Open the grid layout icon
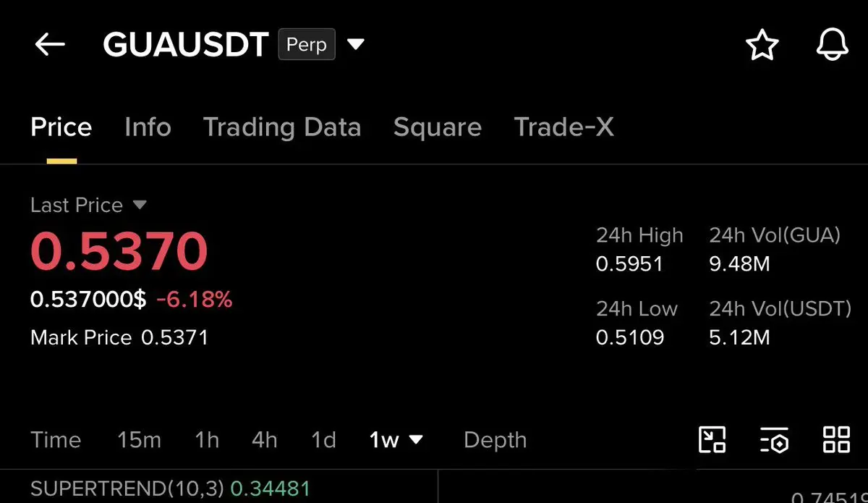 point(836,439)
